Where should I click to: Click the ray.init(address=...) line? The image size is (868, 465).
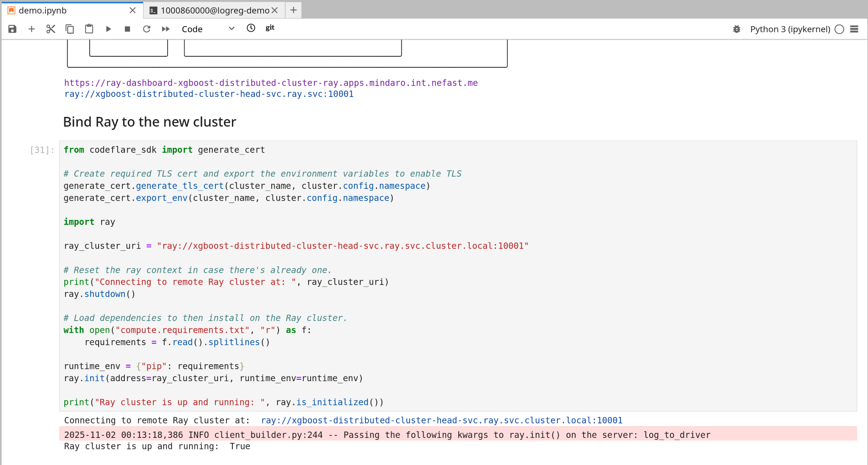point(213,378)
